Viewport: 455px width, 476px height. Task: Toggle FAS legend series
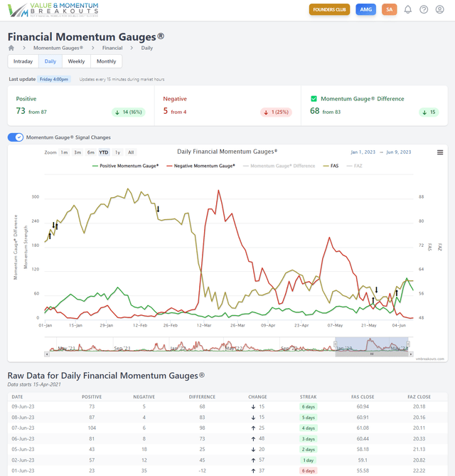tap(331, 166)
